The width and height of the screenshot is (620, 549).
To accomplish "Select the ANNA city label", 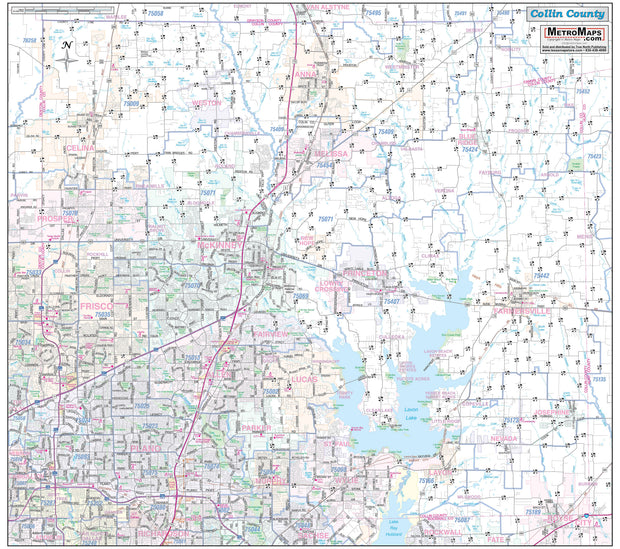I will click(305, 74).
